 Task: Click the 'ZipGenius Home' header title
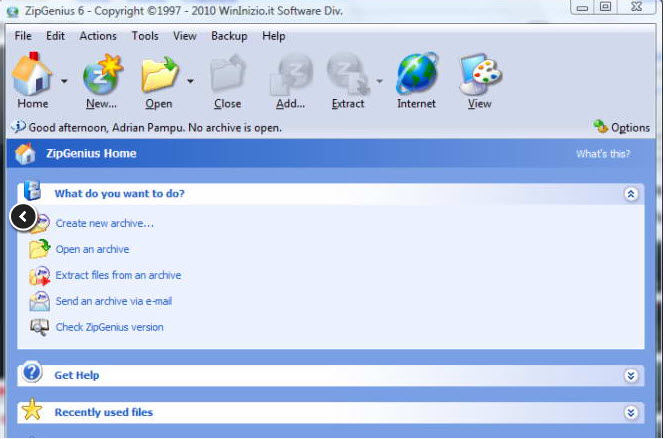tap(91, 154)
